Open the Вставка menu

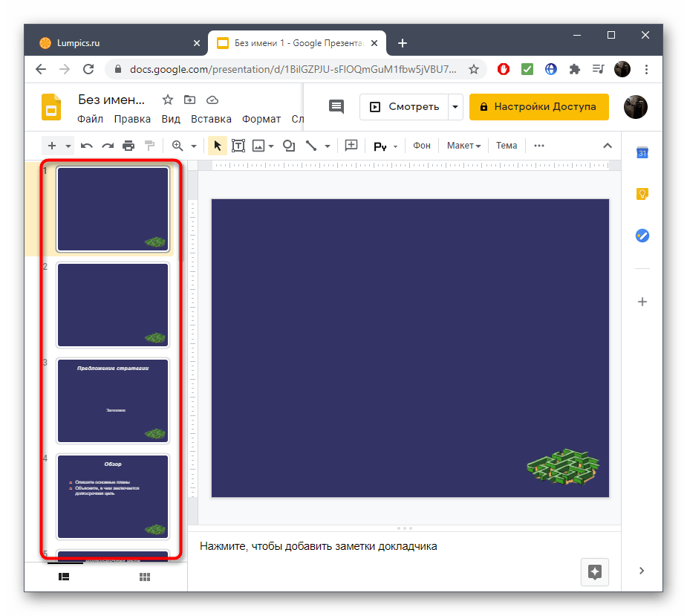(211, 119)
